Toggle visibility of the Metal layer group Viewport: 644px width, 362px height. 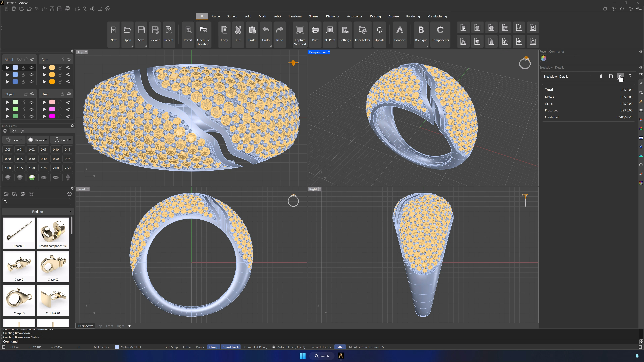tap(32, 59)
